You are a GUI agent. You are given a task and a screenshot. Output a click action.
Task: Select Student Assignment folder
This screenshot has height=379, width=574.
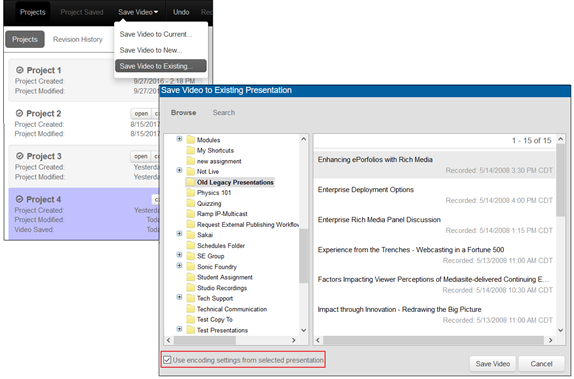pos(225,277)
